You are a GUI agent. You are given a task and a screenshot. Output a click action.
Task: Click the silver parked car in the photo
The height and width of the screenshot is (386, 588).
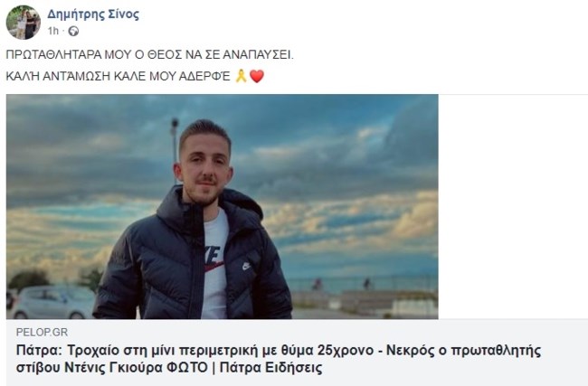51,302
